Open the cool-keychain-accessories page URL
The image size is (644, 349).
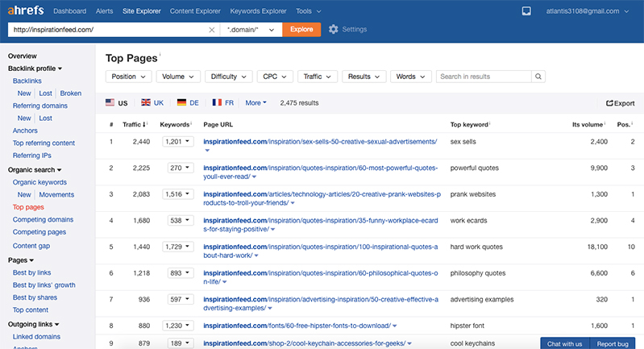(x=305, y=343)
